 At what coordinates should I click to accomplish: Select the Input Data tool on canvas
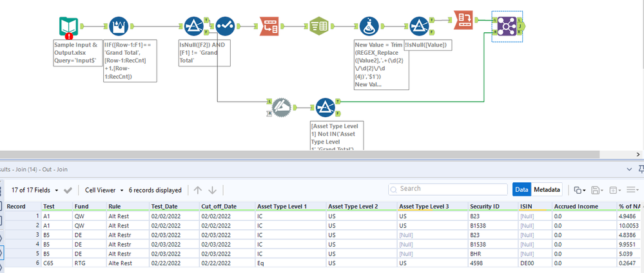[68, 27]
